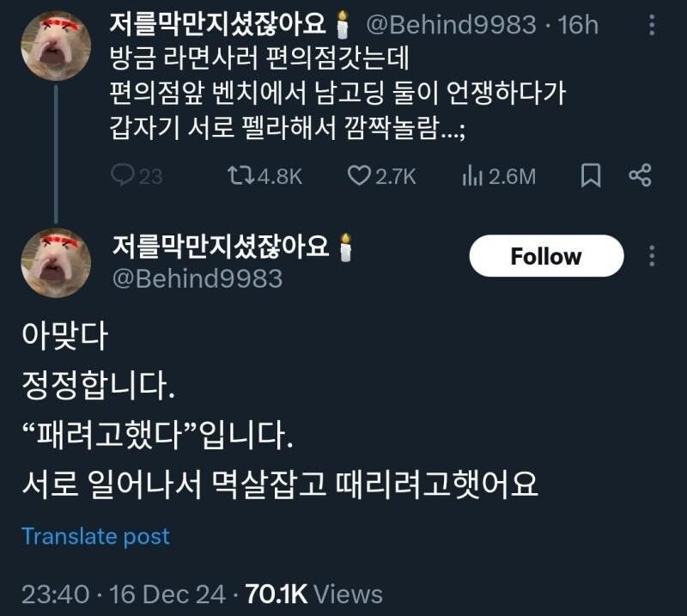Open more options beside the Follow button
Viewport: 687px width, 616px height.
pos(652,256)
